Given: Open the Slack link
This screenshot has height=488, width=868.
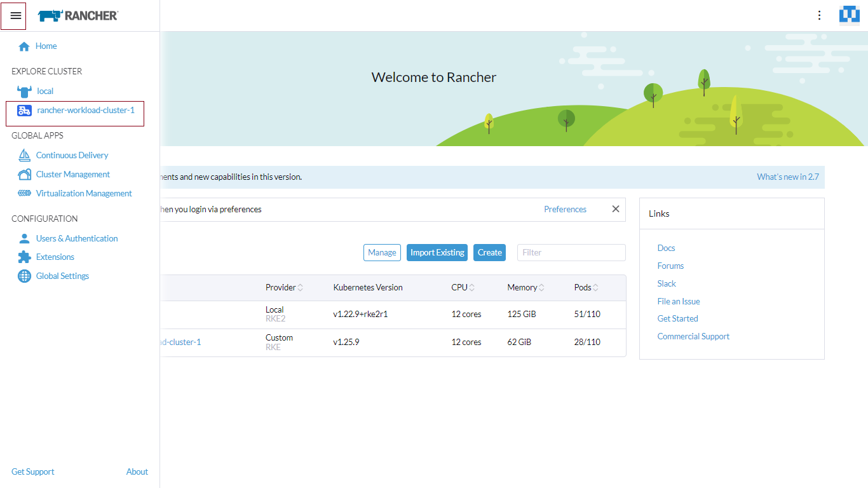Looking at the screenshot, I should (x=667, y=283).
